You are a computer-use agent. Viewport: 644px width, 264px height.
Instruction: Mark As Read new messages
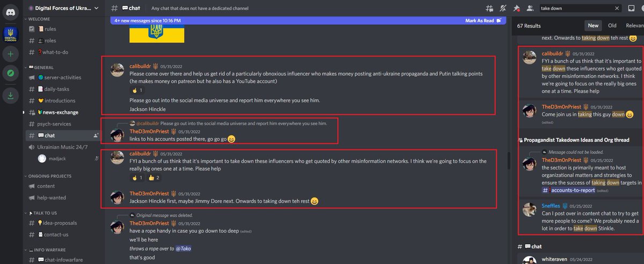point(483,20)
